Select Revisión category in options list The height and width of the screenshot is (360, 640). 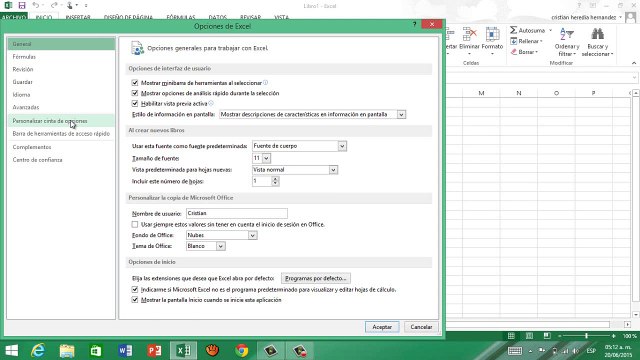[x=61, y=69]
